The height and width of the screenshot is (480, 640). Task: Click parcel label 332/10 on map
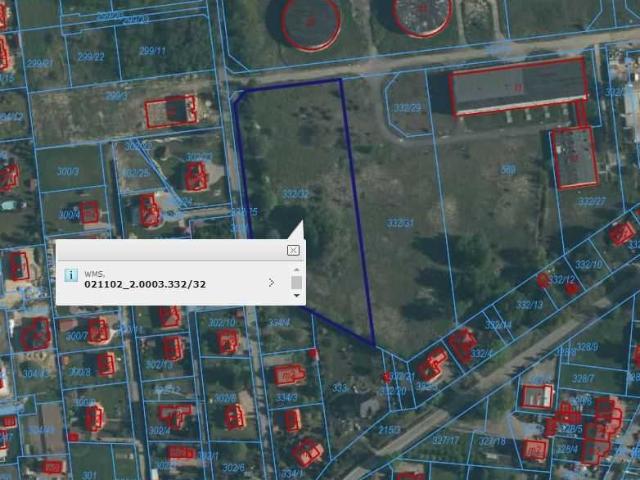(x=589, y=264)
